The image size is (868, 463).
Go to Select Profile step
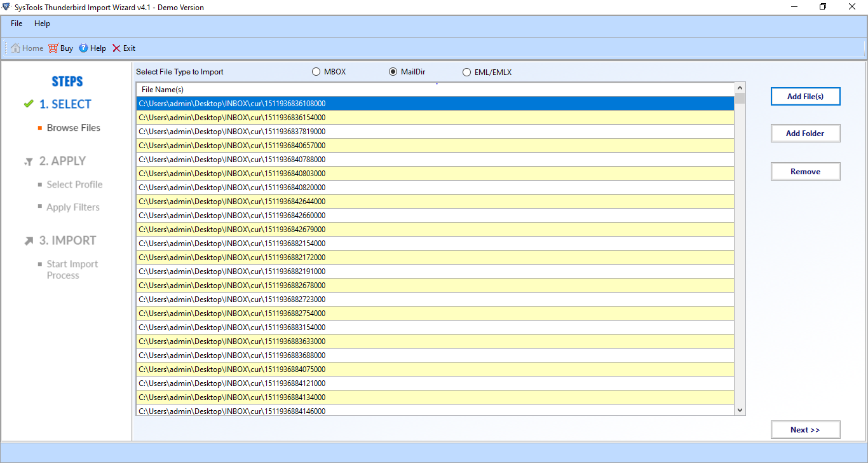74,184
